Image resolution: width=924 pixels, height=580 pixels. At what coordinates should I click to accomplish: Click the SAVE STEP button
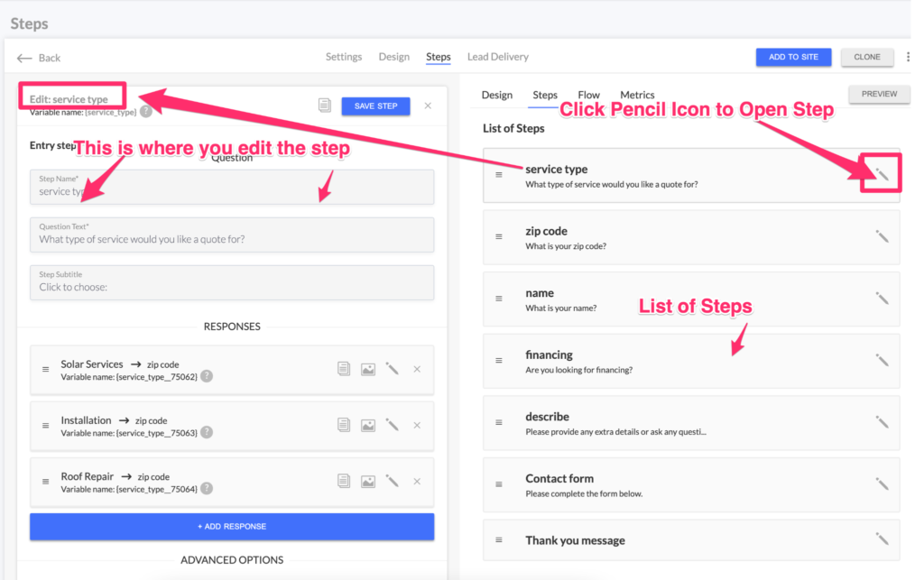(375, 106)
